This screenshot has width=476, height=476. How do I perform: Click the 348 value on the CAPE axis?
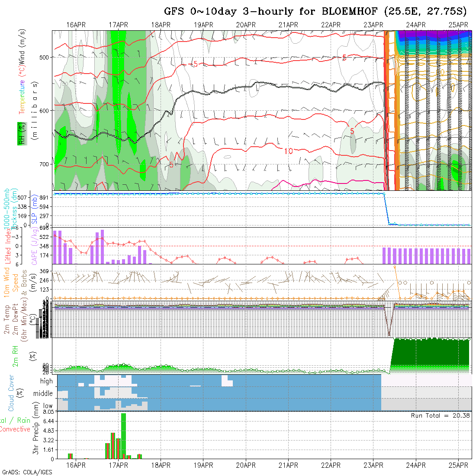point(44,246)
